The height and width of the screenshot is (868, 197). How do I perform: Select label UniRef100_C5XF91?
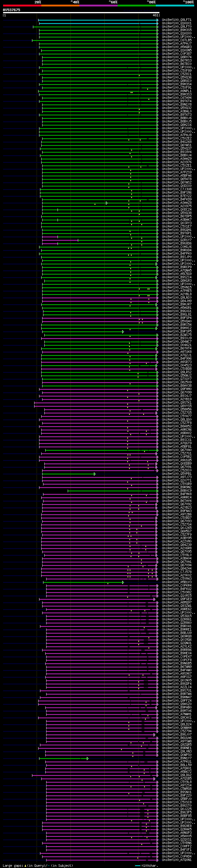pos(177,88)
